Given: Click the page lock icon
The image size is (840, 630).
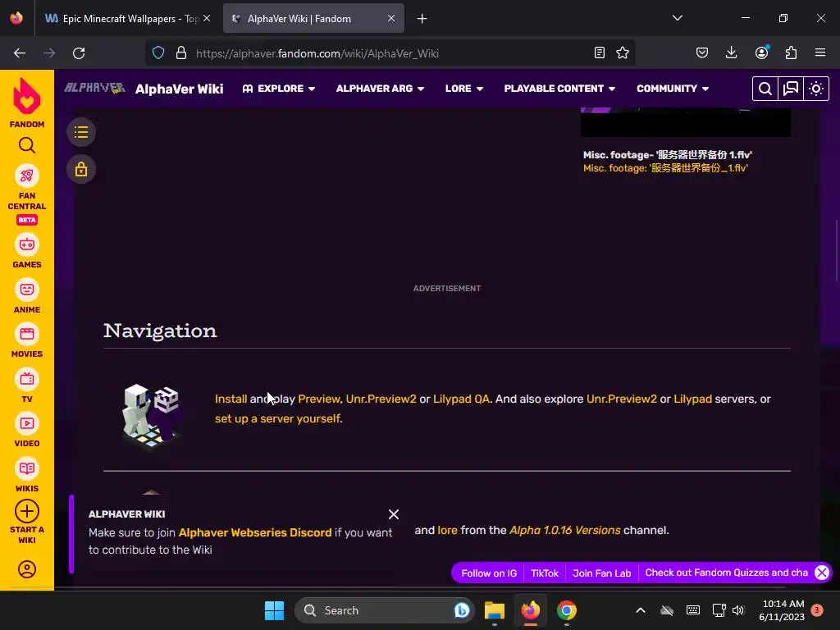Looking at the screenshot, I should (x=81, y=169).
